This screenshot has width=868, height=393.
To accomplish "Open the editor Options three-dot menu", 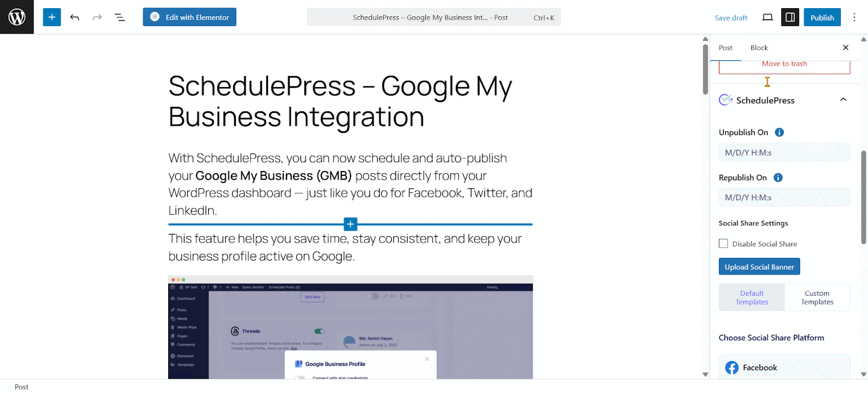I will (x=854, y=17).
